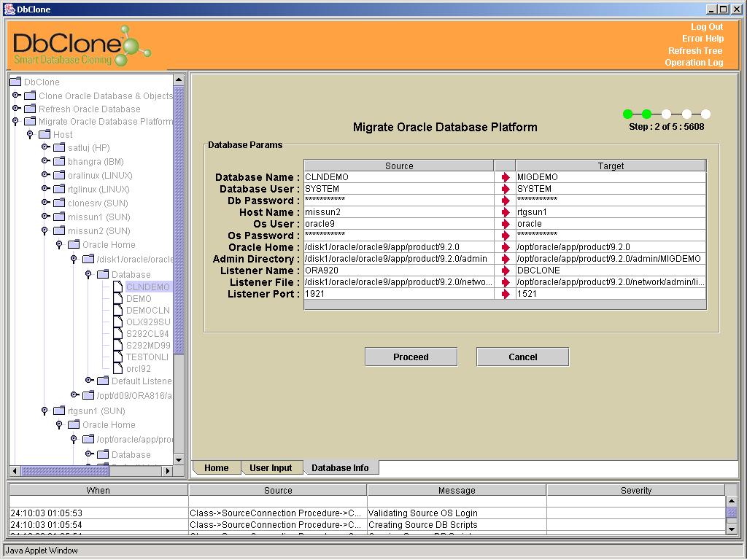This screenshot has height=560, width=747.
Task: Click the folder icon beside Clone Oracle Database & Objects
Action: click(x=30, y=96)
